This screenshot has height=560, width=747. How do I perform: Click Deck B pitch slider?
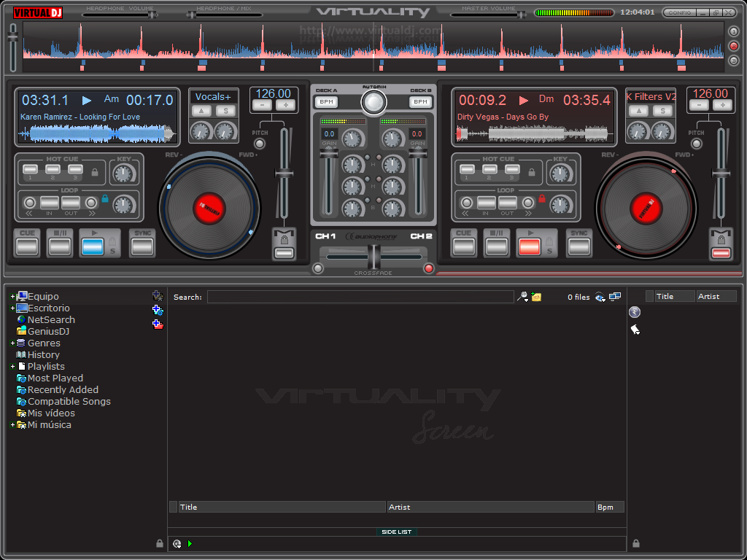(x=721, y=174)
